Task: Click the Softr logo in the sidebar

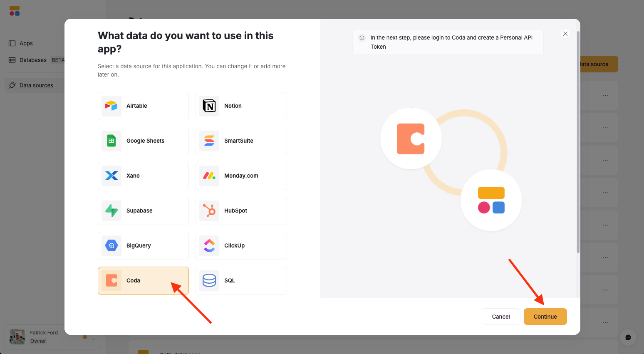Action: pyautogui.click(x=15, y=11)
